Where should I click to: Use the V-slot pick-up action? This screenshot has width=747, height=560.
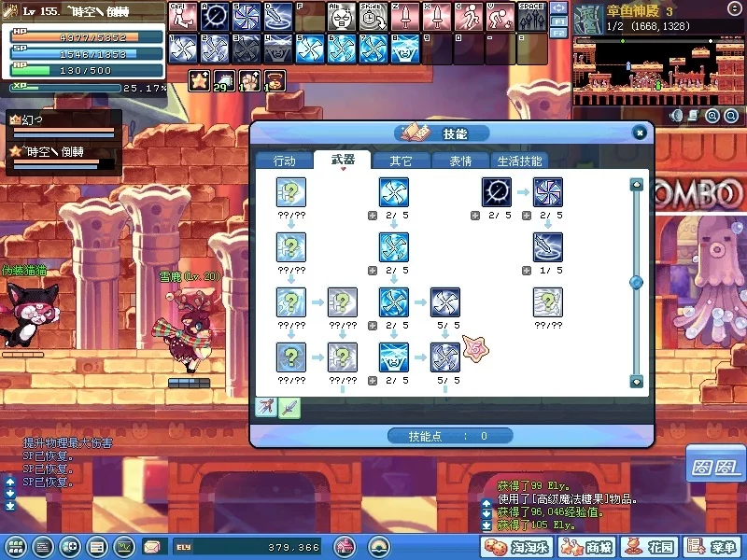(x=500, y=17)
